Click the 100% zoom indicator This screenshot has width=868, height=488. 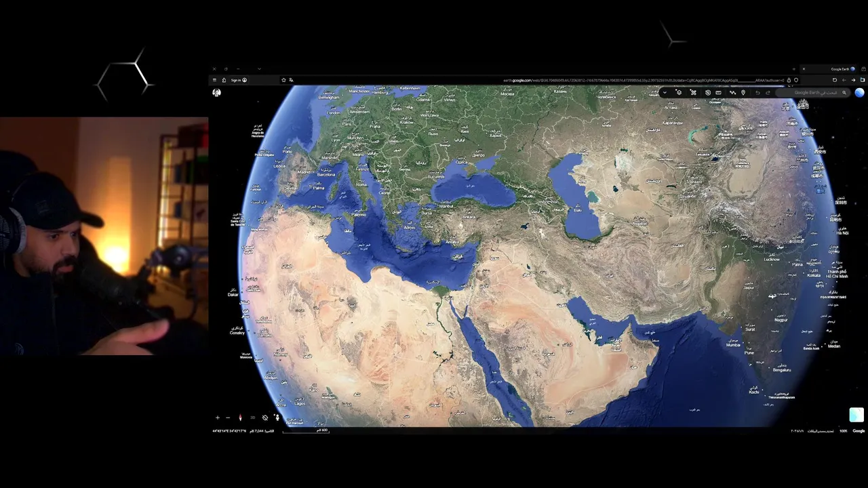pyautogui.click(x=844, y=431)
